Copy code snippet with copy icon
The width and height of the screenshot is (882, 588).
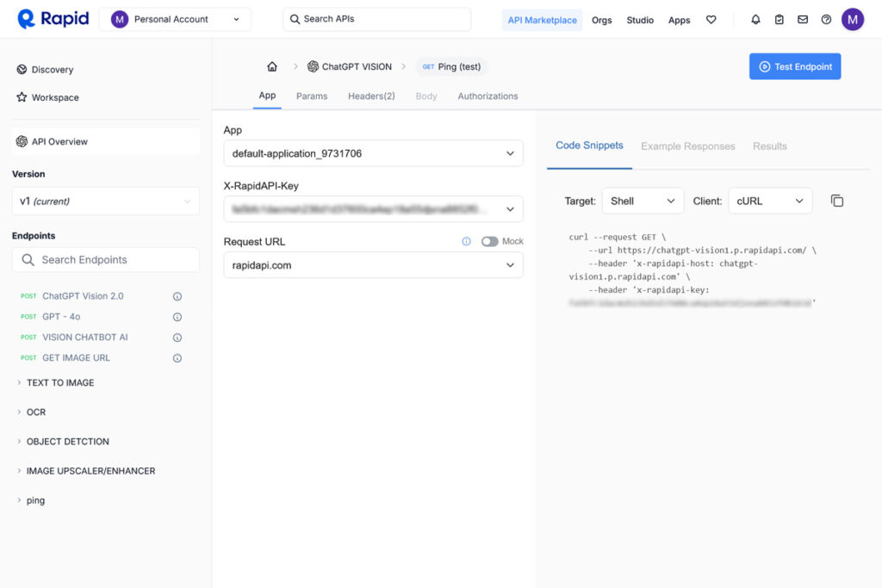(836, 201)
